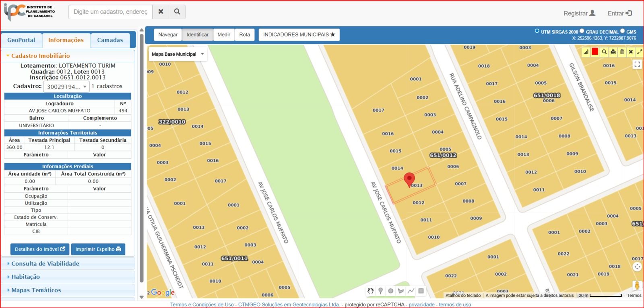Screen dimensions: 644x308
Task: Click the sidebar vertical scrollbar
Action: [x=142, y=158]
